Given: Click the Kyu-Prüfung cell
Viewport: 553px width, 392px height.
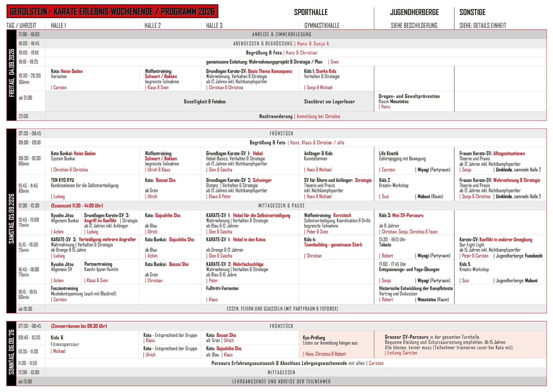Looking at the screenshot, I should (314, 338).
